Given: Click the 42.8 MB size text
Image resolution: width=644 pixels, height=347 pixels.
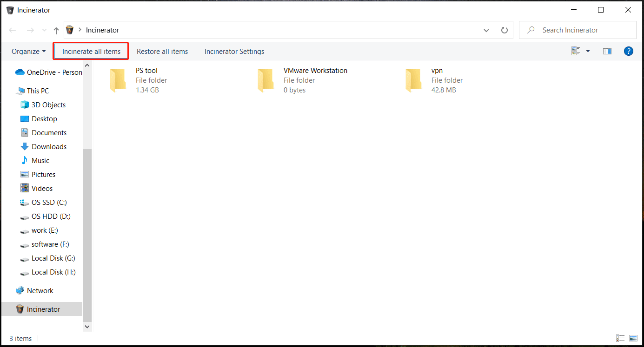Looking at the screenshot, I should click(444, 90).
